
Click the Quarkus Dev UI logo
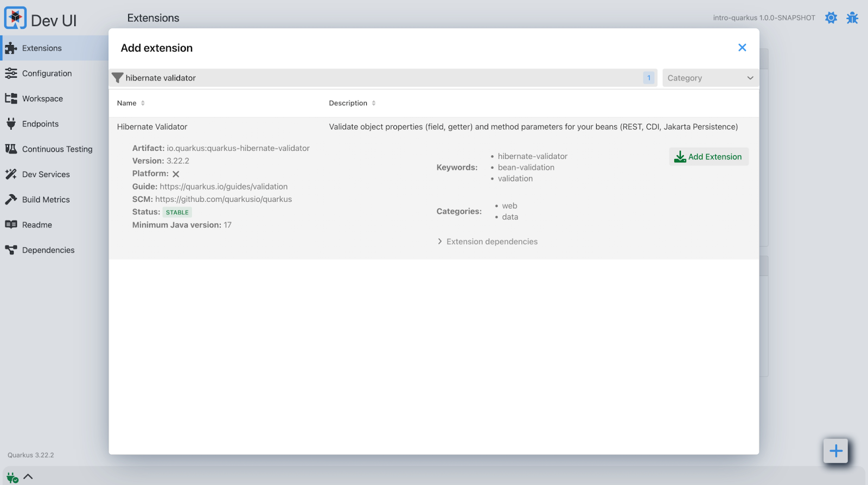click(x=15, y=18)
